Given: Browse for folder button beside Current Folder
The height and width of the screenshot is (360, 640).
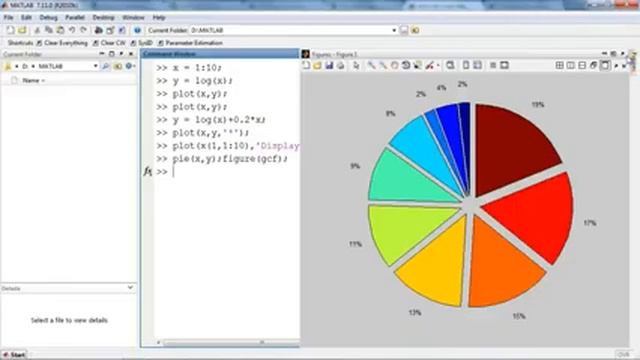Looking at the screenshot, I should click(404, 30).
